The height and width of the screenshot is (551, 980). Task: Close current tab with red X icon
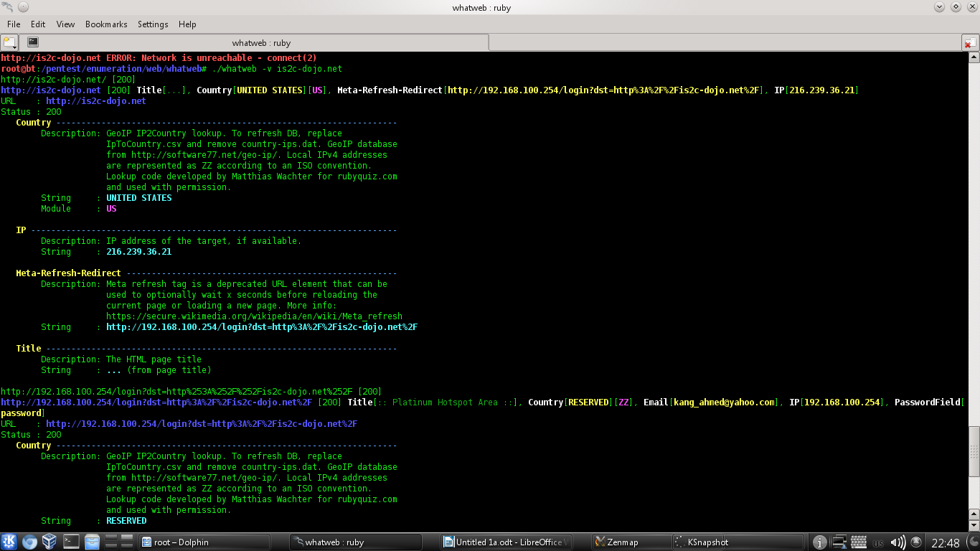[x=970, y=43]
